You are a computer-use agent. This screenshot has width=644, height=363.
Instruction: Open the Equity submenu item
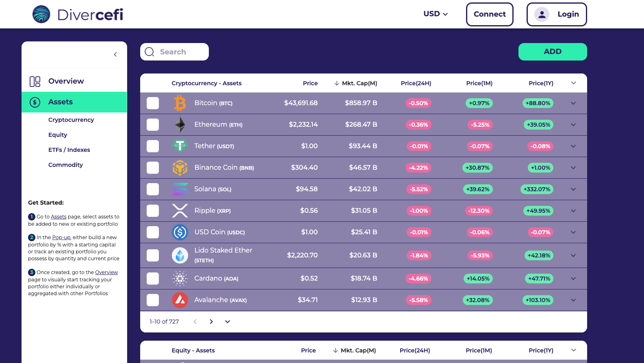[x=58, y=135]
